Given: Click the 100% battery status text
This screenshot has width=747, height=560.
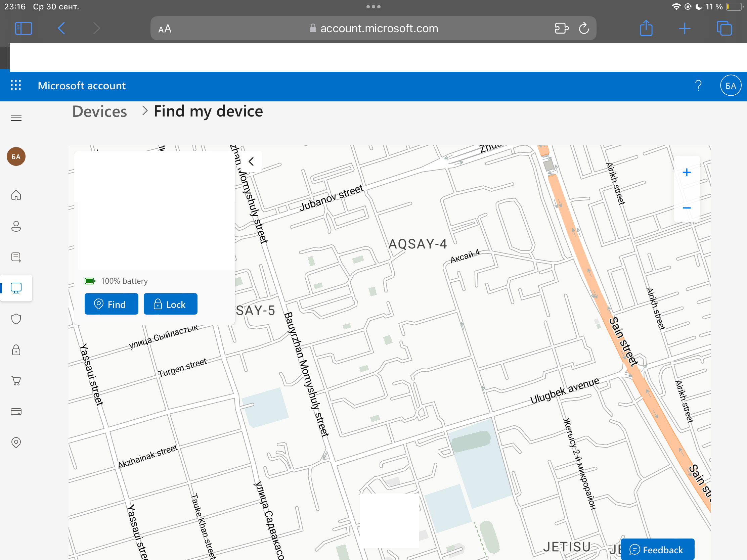Looking at the screenshot, I should click(x=124, y=281).
